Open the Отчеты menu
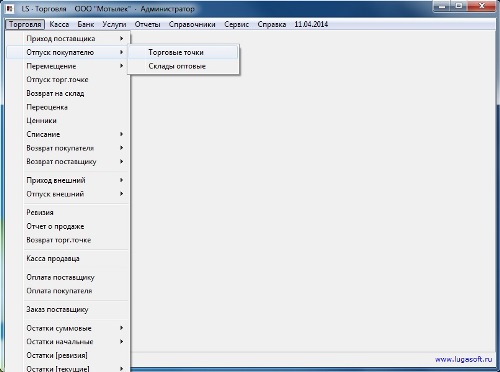Image resolution: width=500 pixels, height=372 pixels. coord(147,24)
